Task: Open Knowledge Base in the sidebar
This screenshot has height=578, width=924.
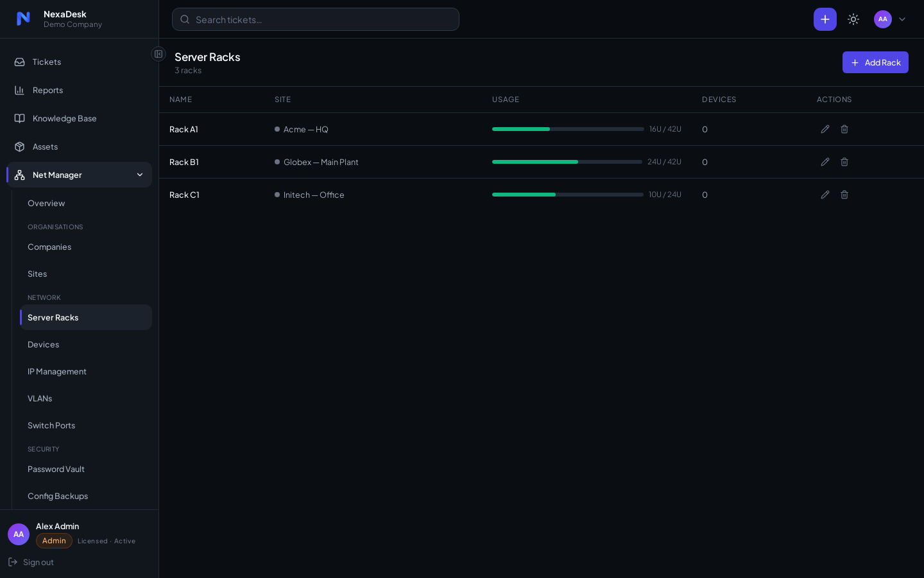Action: [80, 119]
